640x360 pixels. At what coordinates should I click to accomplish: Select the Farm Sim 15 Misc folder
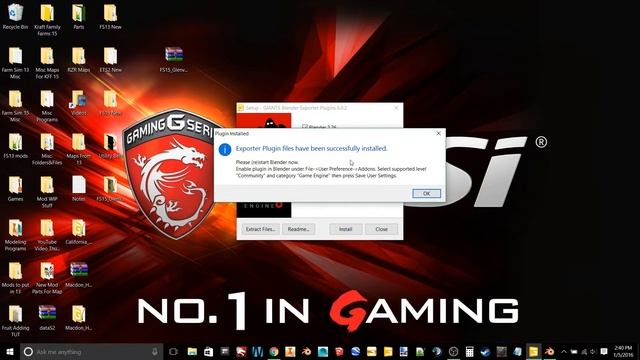click(x=15, y=106)
